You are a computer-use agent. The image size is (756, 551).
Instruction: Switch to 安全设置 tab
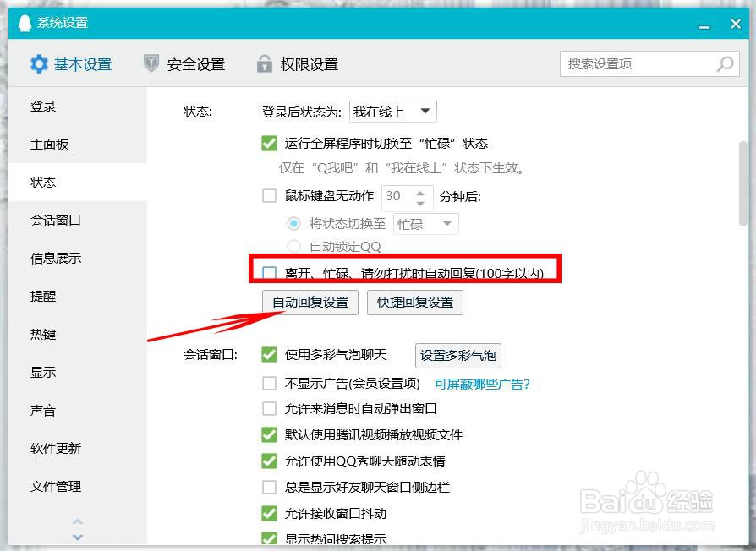tap(184, 64)
